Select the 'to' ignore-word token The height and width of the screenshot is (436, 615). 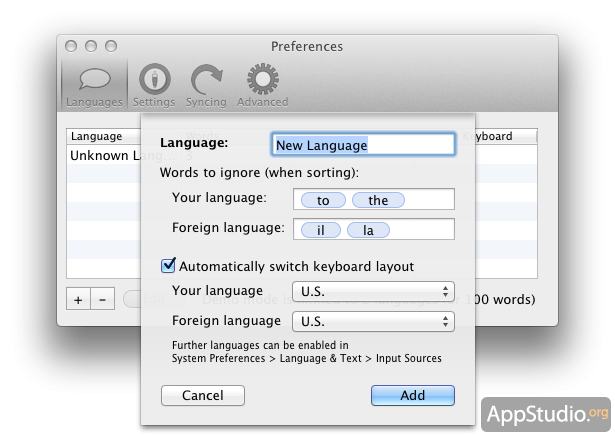[323, 200]
